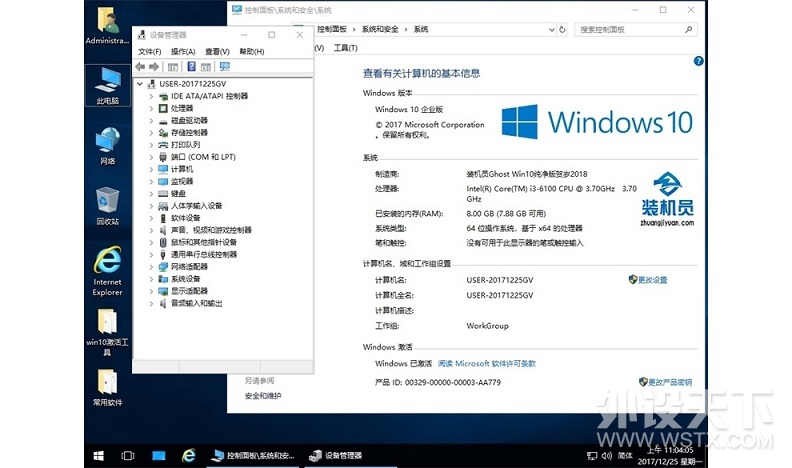792x468 pixels.
Task: Select the 软件设备 category
Action: [x=185, y=218]
